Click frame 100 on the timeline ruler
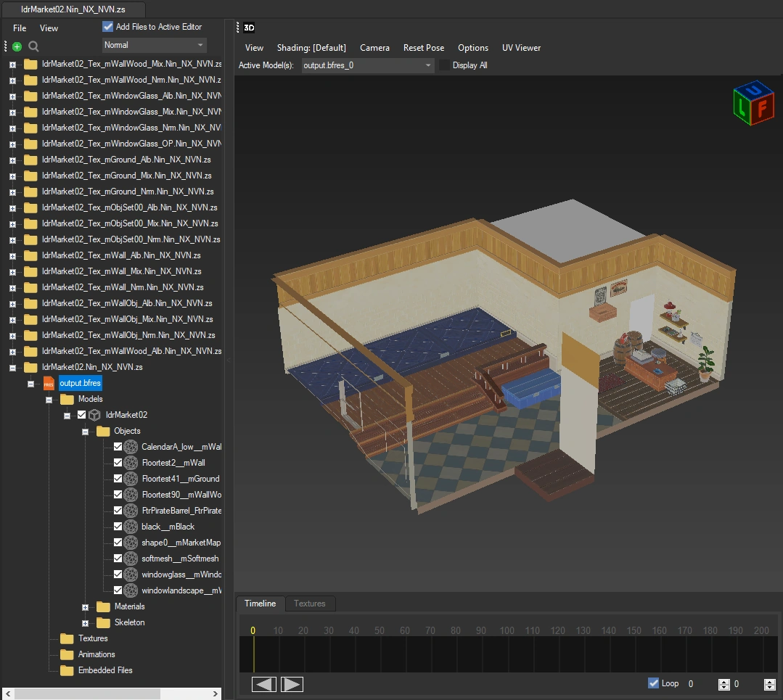Screen dimensions: 783x700 pyautogui.click(x=507, y=630)
